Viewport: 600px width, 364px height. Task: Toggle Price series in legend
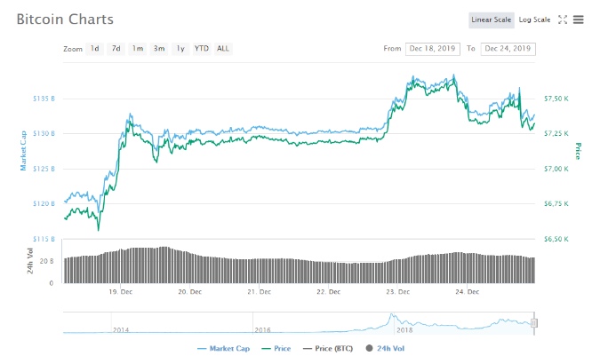276,348
